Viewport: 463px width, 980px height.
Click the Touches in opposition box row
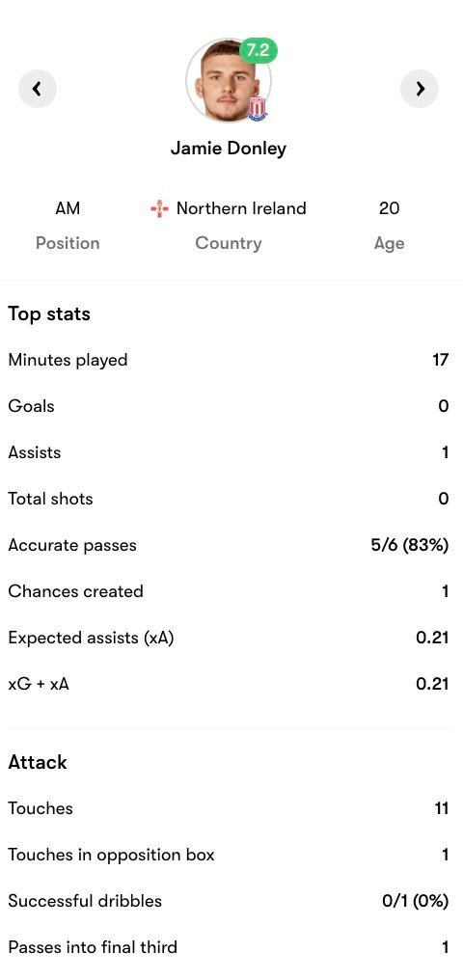tap(228, 855)
